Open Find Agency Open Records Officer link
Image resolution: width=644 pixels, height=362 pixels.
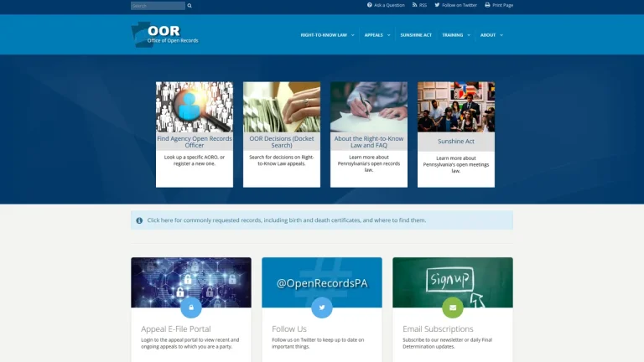coord(195,142)
